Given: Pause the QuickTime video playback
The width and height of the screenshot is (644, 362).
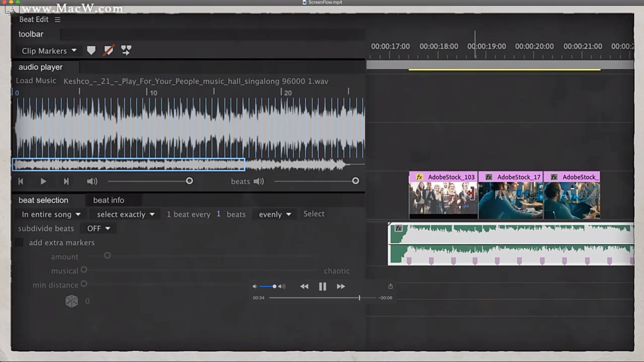Looking at the screenshot, I should pos(322,286).
